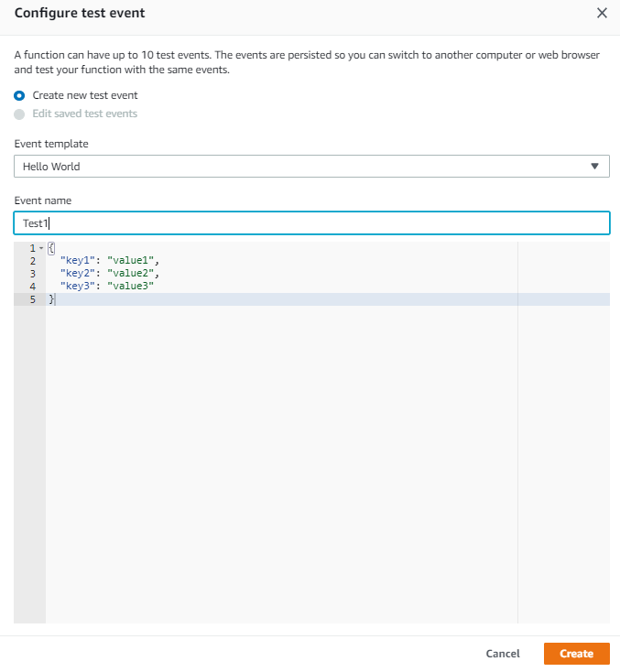Click line number 4 in editor gutter
The width and height of the screenshot is (620, 672).
tap(32, 287)
